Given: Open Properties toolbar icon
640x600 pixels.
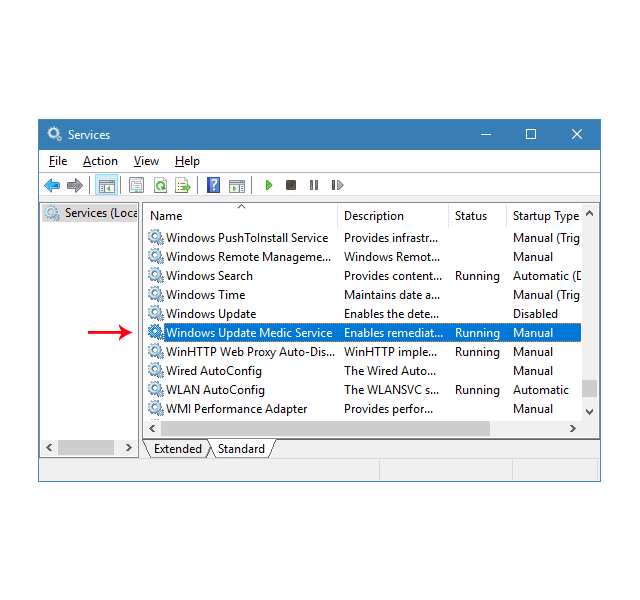Looking at the screenshot, I should click(136, 185).
